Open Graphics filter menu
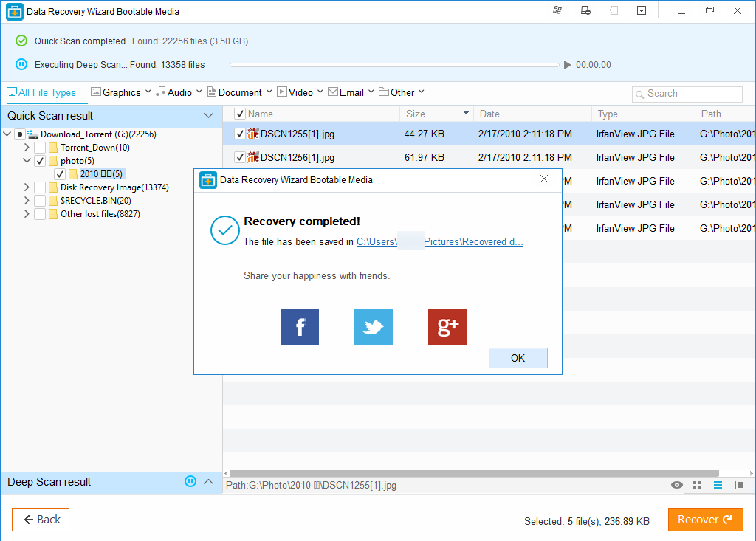 point(121,92)
